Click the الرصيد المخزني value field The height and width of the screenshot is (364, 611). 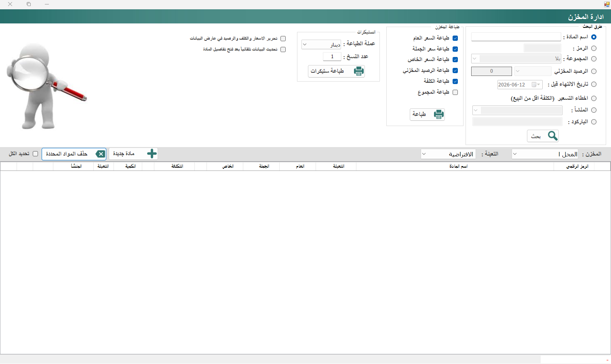point(491,71)
